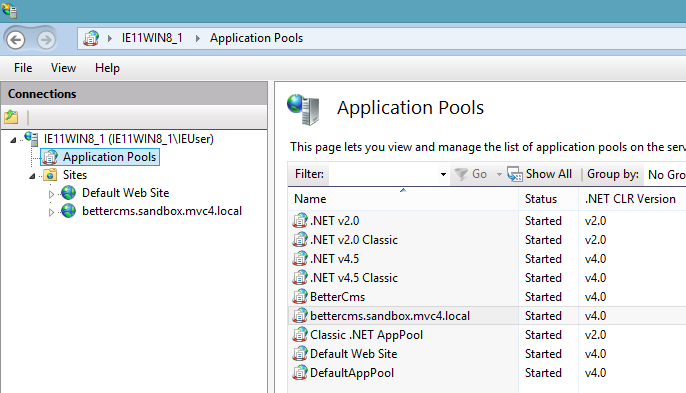This screenshot has height=393, width=686.
Task: Click the Started status of the .NET v2.0 row
Action: coord(543,221)
